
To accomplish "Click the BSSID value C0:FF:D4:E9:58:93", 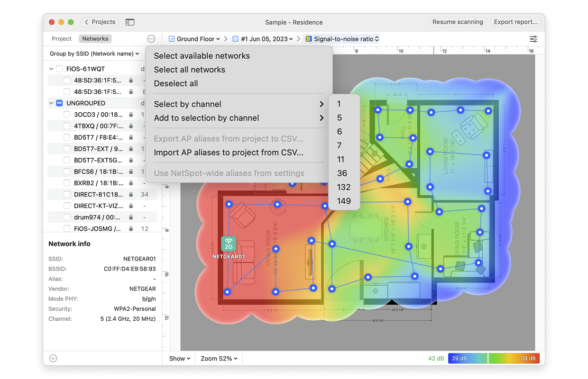I will tap(130, 269).
